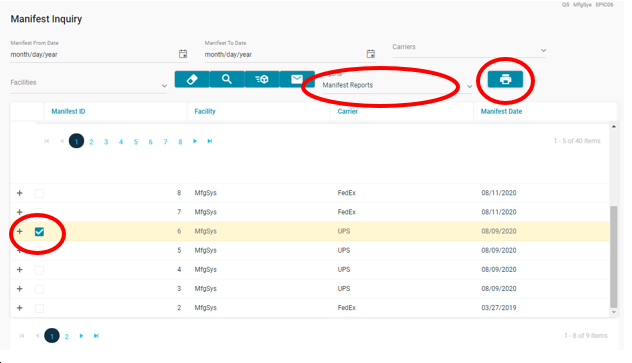This screenshot has height=363, width=632.
Task: Sort by Manifest ID column header
Action: pos(68,111)
